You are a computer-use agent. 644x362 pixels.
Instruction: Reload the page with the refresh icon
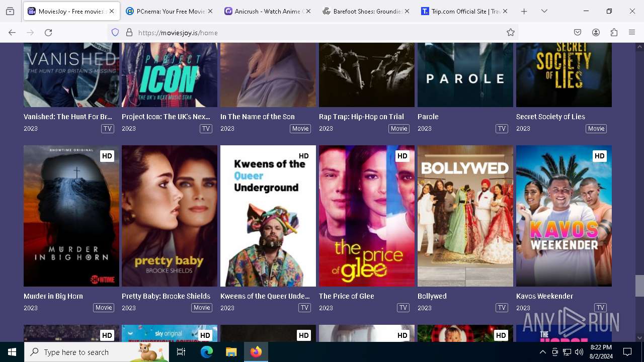(x=48, y=32)
